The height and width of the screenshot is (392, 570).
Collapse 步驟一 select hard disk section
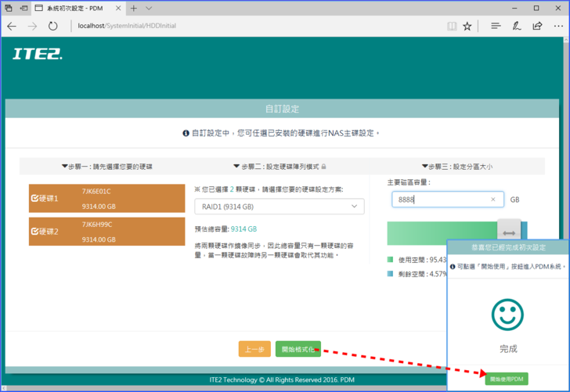pos(106,167)
